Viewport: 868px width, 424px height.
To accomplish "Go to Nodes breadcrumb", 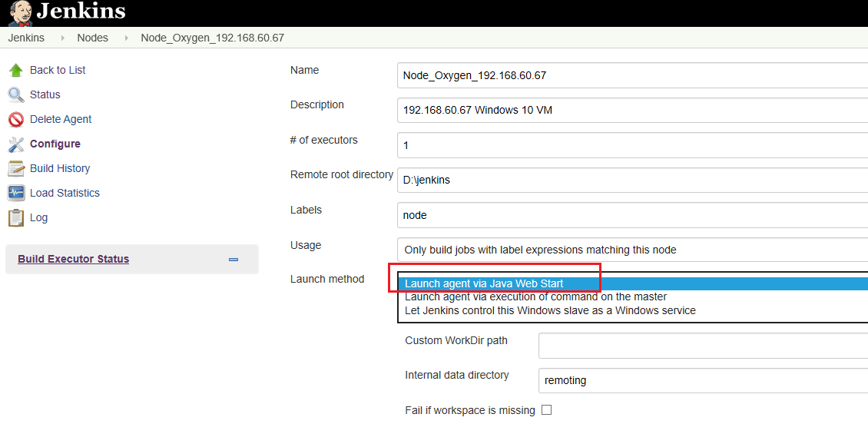I will click(x=92, y=38).
